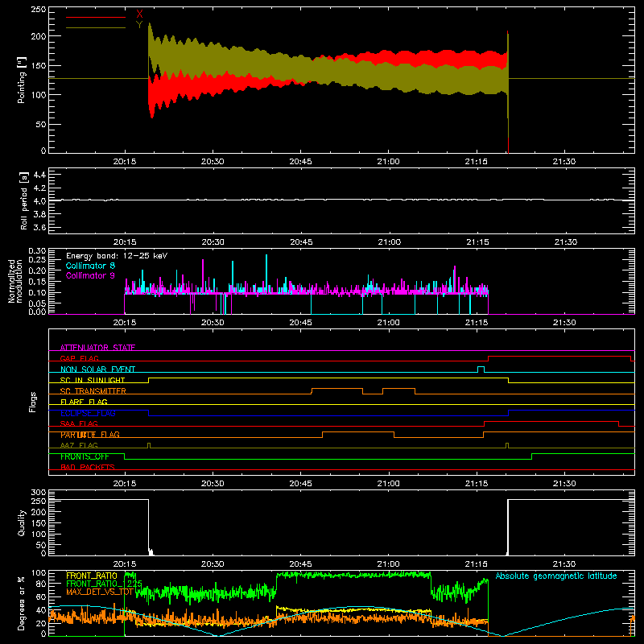644x644 pixels.
Task: Click the Roll period [s] axis label
Action: (x=24, y=200)
